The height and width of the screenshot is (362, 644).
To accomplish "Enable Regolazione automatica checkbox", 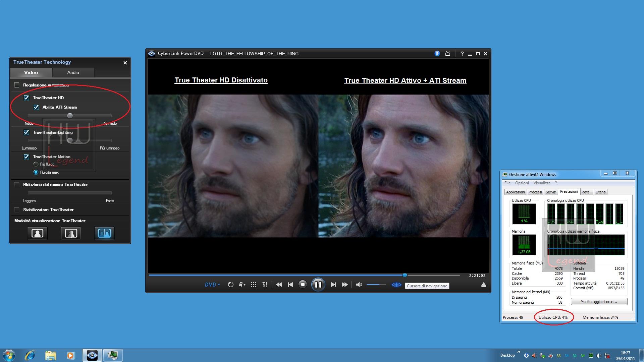I will [17, 85].
